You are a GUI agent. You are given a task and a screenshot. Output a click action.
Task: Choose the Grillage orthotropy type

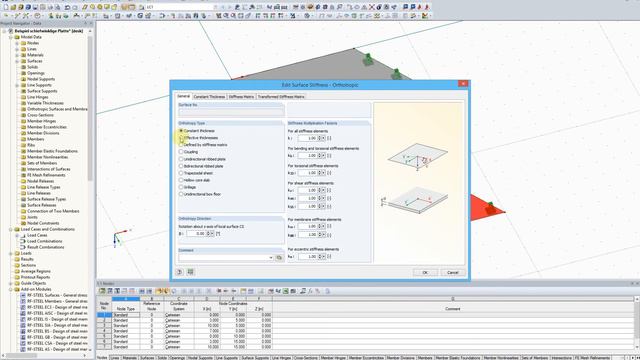click(181, 187)
